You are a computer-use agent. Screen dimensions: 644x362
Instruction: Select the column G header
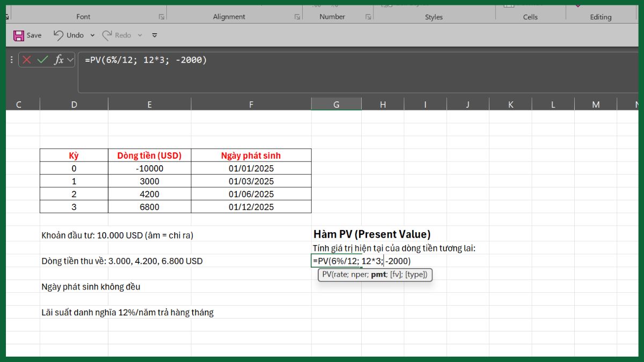click(336, 104)
